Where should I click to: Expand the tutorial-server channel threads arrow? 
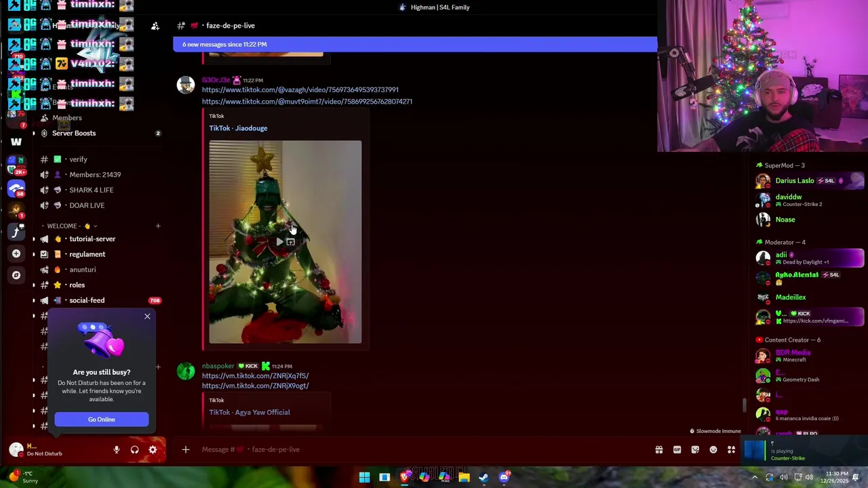tap(34, 239)
